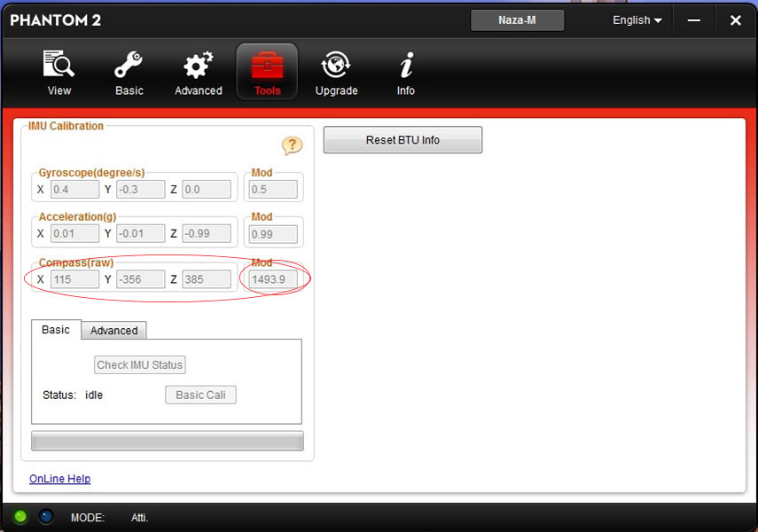
Task: Click the Acceleration Y value field
Action: coord(140,233)
